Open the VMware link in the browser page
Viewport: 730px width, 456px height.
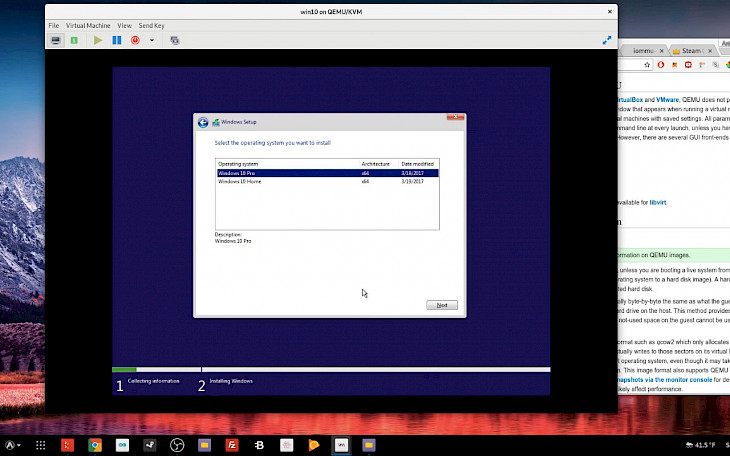pyautogui.click(x=667, y=100)
